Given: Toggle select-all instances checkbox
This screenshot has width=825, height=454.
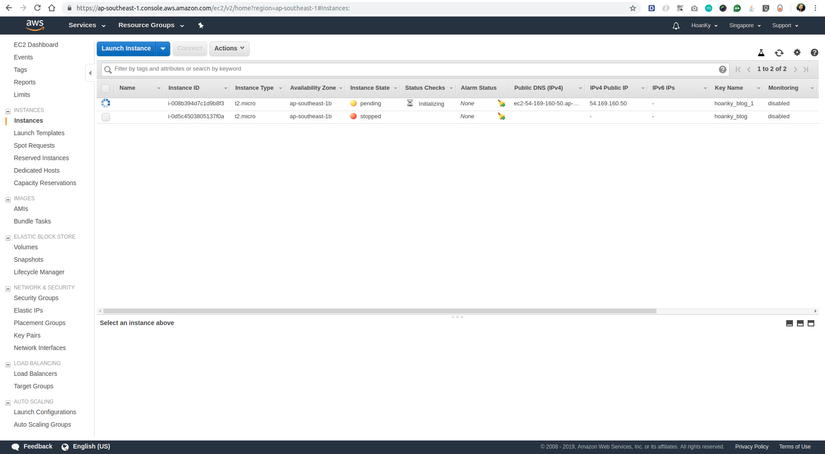Looking at the screenshot, I should pos(106,88).
